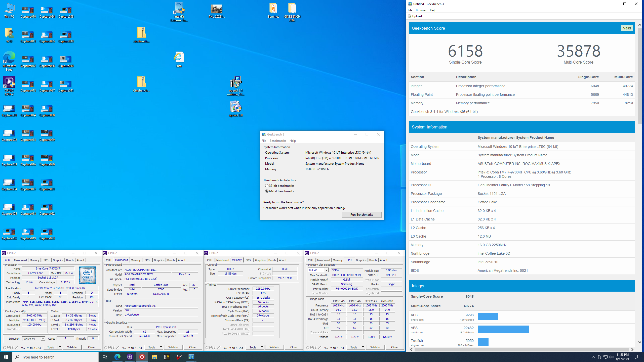Open Help menu in Geekbench 3 dialog

[293, 141]
